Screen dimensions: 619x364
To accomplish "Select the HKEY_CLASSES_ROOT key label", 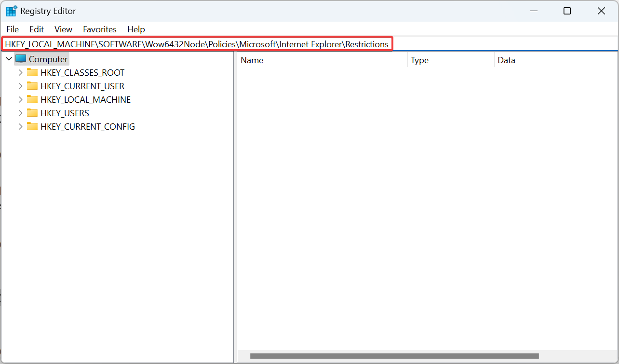I will [x=82, y=73].
